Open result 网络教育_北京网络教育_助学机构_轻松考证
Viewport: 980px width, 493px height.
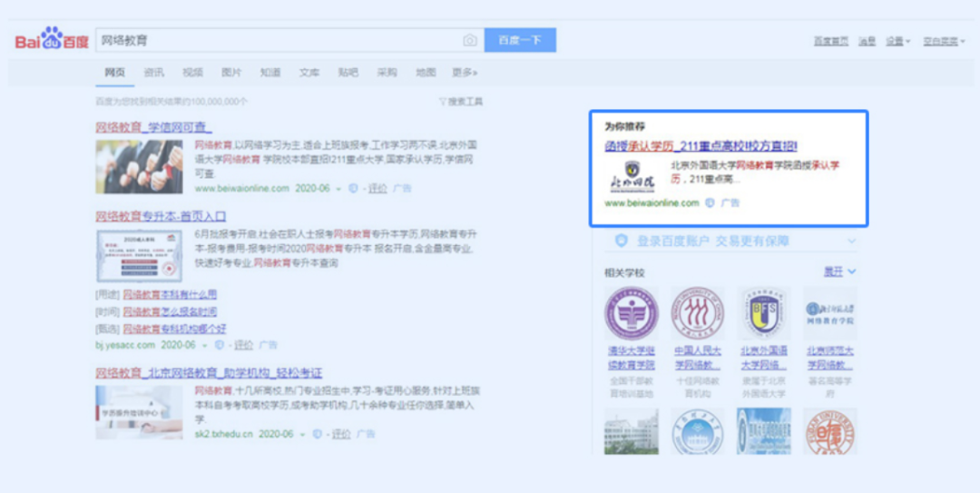point(209,373)
